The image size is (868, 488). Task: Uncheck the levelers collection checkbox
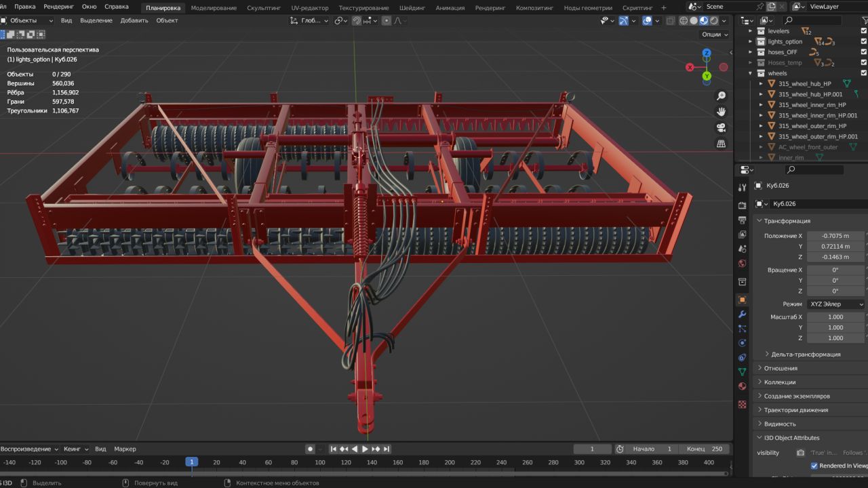pos(863,31)
